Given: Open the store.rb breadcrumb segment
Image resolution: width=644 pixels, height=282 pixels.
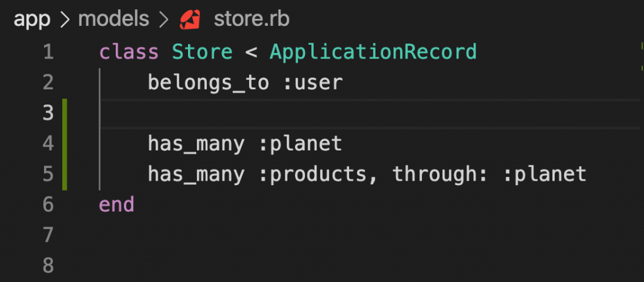Looking at the screenshot, I should pos(252,19).
